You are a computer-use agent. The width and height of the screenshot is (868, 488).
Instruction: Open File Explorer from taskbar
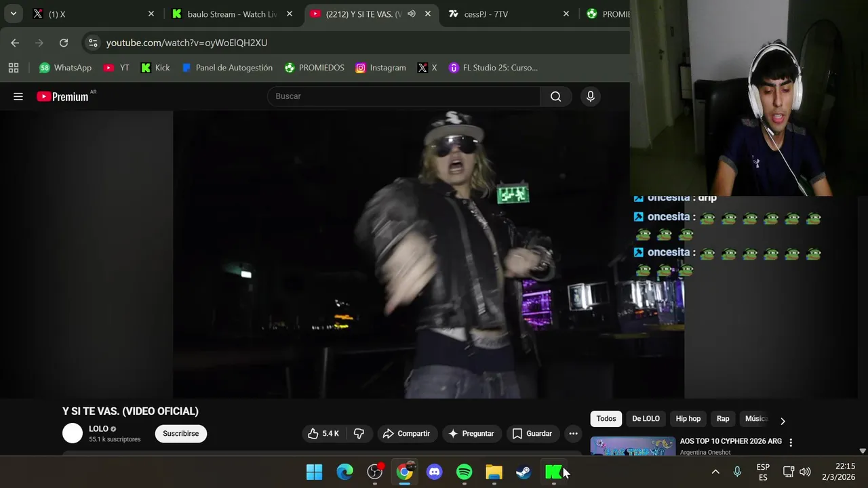[x=494, y=472]
